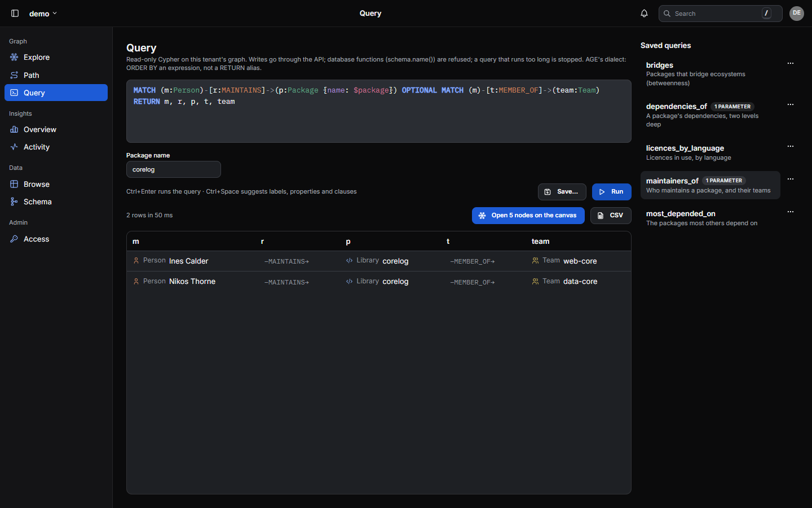Click the Save... button

click(562, 192)
